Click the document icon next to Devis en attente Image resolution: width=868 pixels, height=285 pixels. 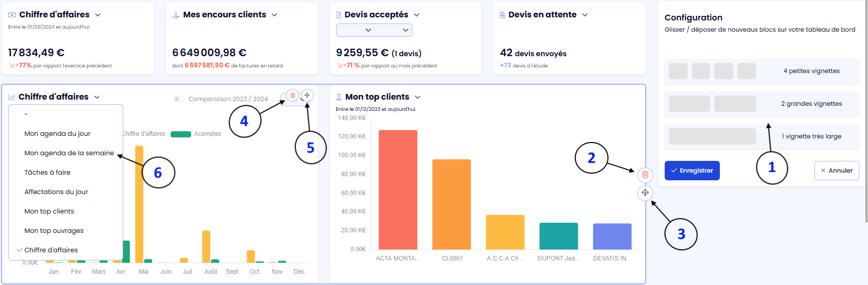coord(502,15)
